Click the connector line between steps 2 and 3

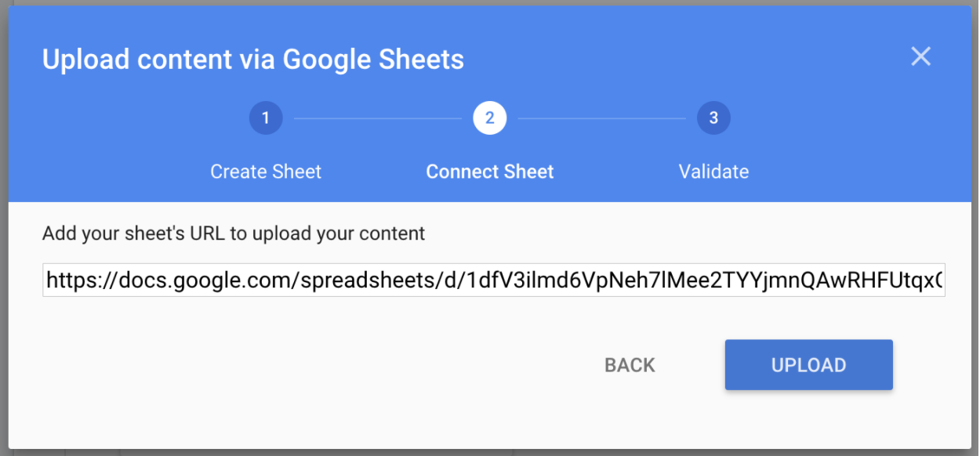tap(602, 119)
